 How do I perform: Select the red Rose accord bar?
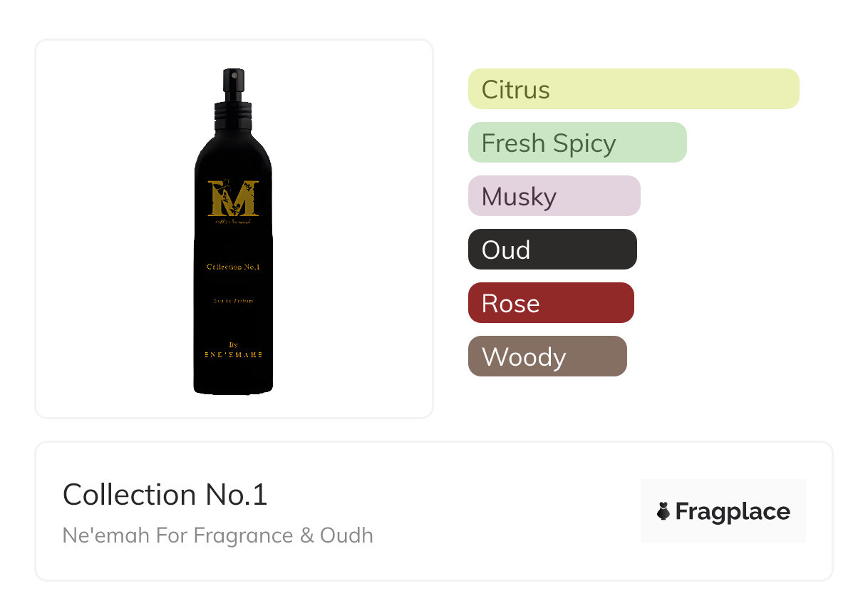551,303
